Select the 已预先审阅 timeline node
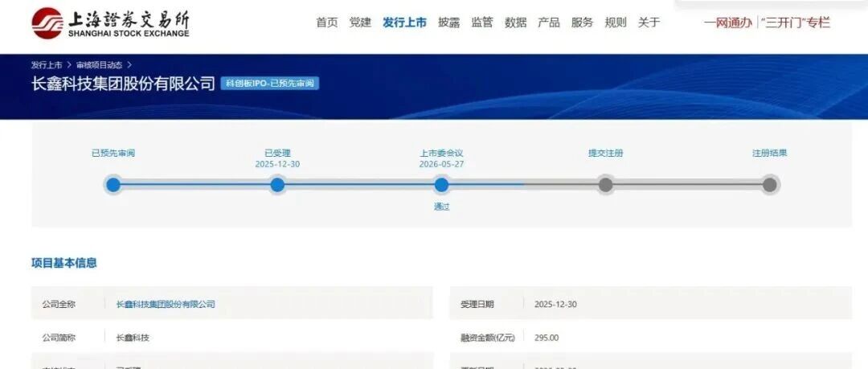Viewport: 868px width, 369px height. (113, 185)
